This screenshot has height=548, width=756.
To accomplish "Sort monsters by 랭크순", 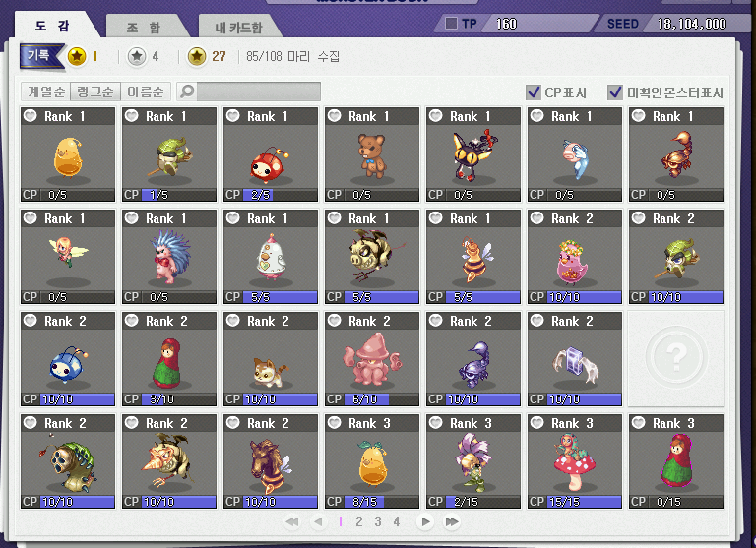I will tap(94, 91).
